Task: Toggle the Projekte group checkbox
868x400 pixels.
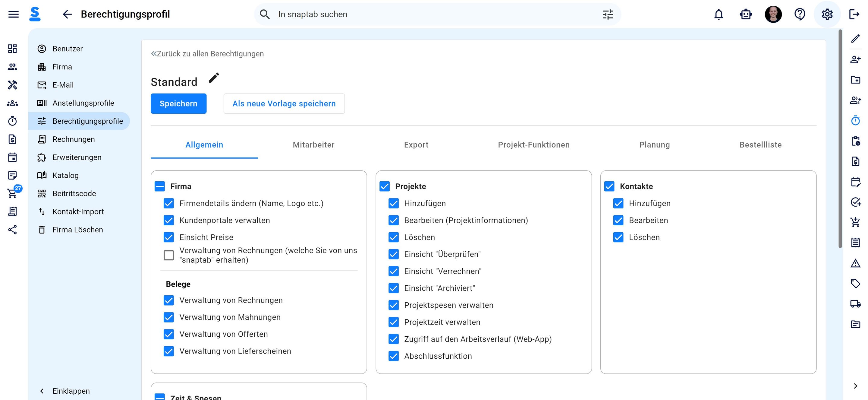Action: [x=385, y=186]
